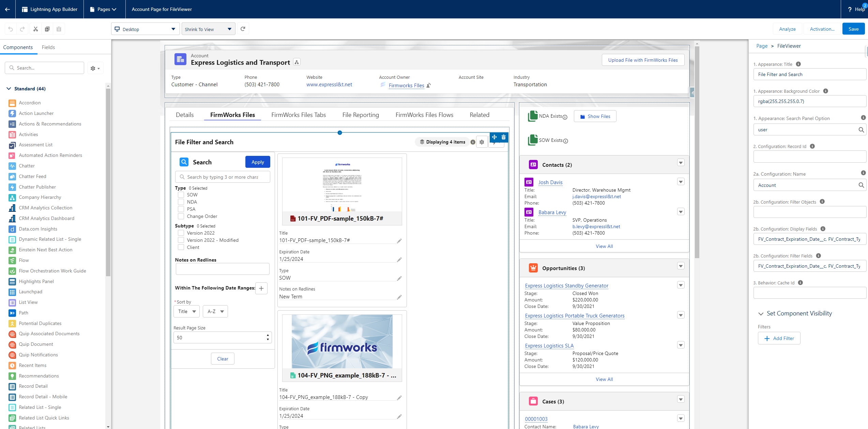
Task: Click the undo arrow icon
Action: point(11,29)
